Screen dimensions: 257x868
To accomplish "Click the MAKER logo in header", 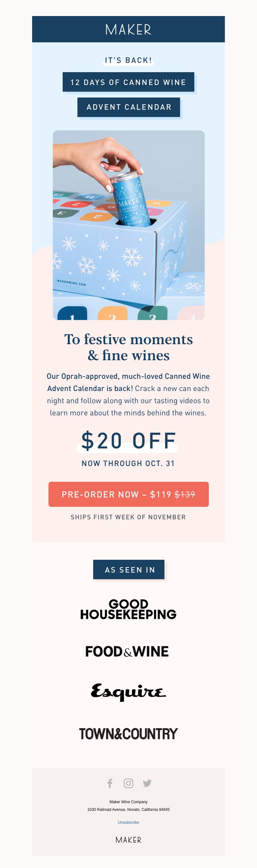I will (x=128, y=30).
